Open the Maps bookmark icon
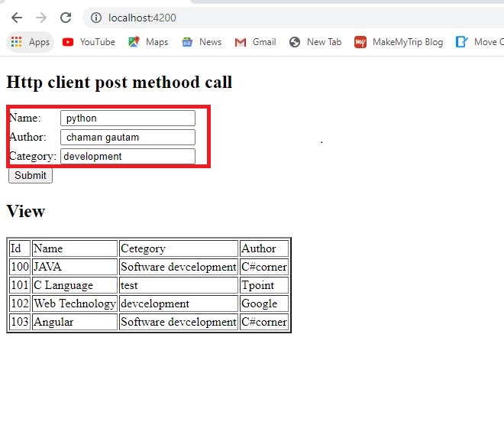The image size is (504, 435). click(134, 42)
